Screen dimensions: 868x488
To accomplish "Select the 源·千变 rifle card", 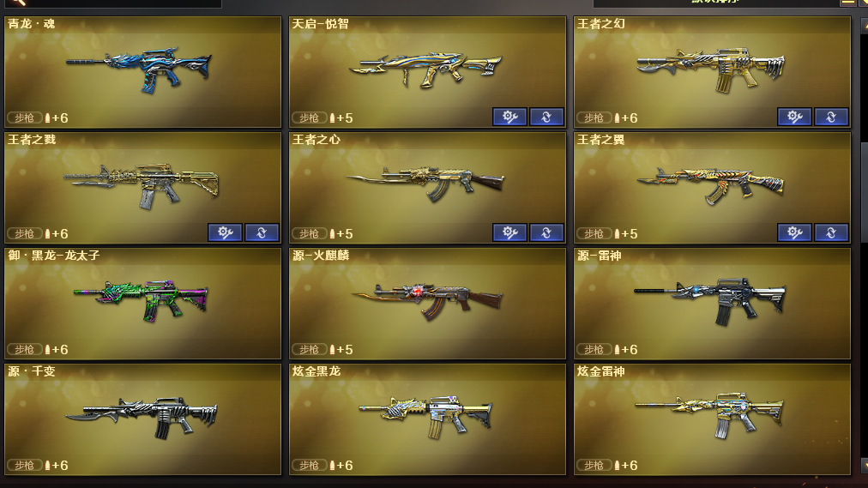I will pyautogui.click(x=143, y=419).
